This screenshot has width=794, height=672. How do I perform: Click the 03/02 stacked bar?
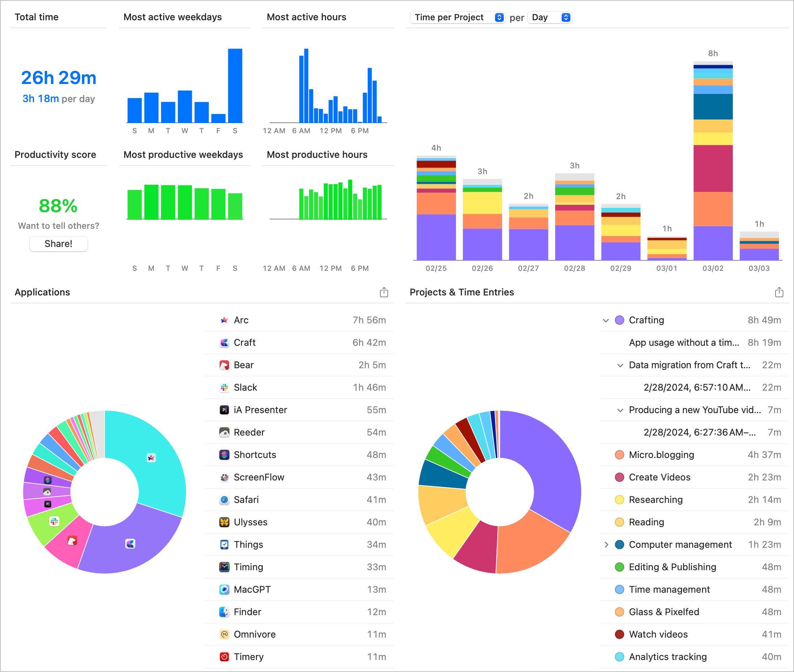click(713, 160)
